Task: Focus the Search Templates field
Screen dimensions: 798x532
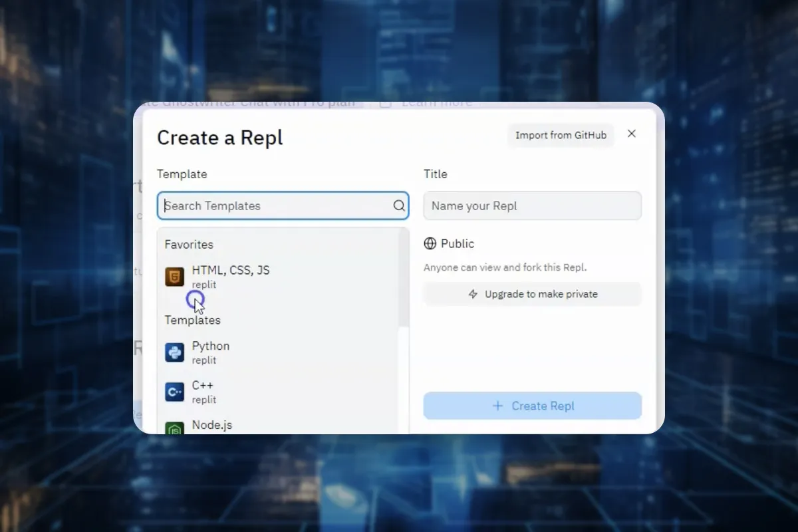Action: 283,205
